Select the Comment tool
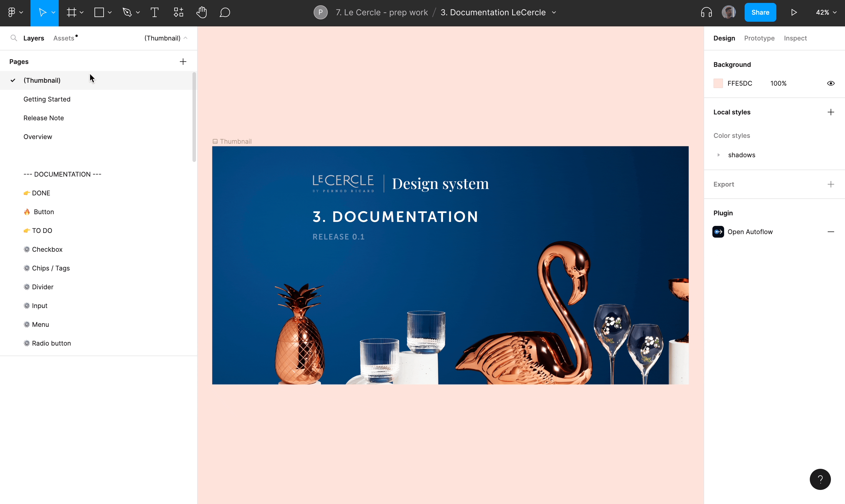 [x=224, y=13]
